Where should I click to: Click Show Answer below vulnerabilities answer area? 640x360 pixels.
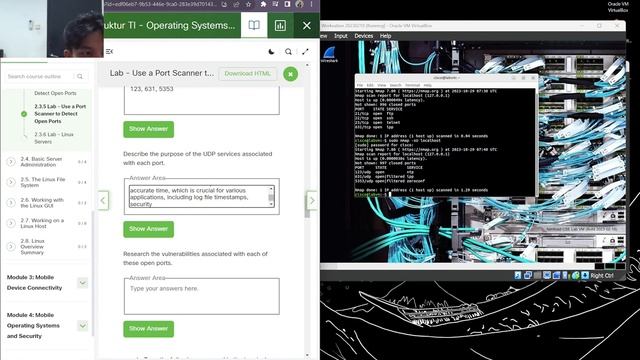(149, 329)
